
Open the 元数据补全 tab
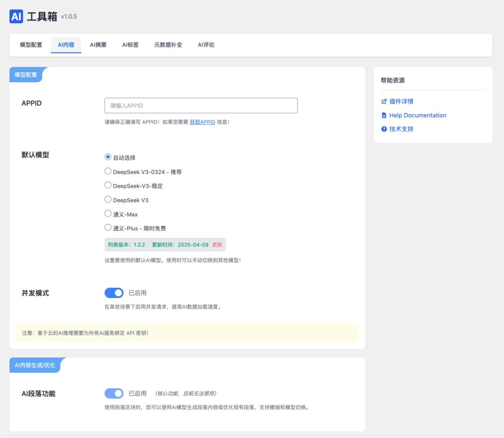[168, 45]
